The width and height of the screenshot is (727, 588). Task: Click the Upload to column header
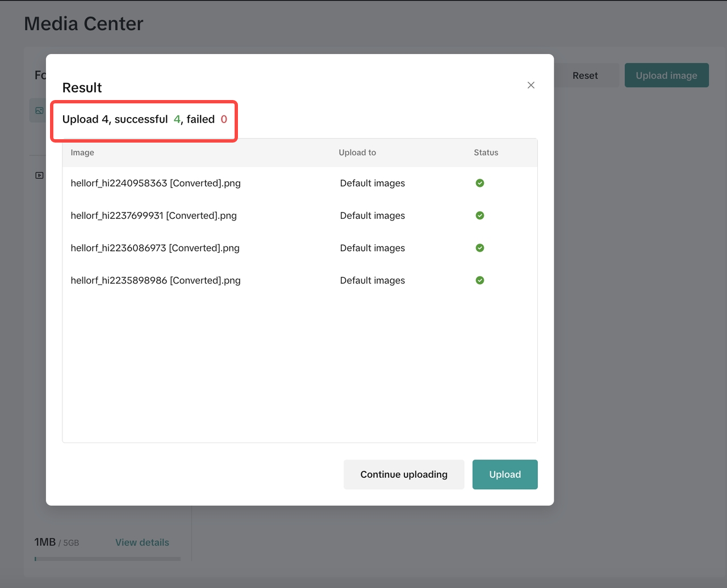coord(357,152)
